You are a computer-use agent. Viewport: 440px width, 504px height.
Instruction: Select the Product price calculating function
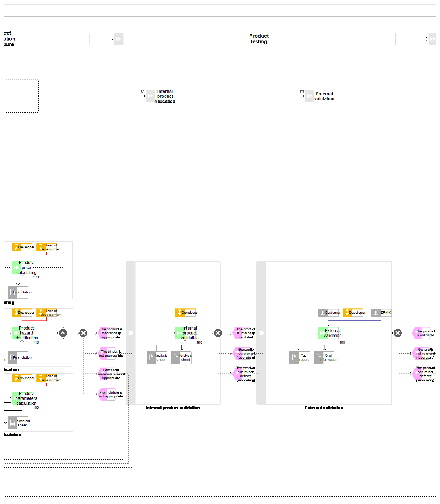(22, 267)
